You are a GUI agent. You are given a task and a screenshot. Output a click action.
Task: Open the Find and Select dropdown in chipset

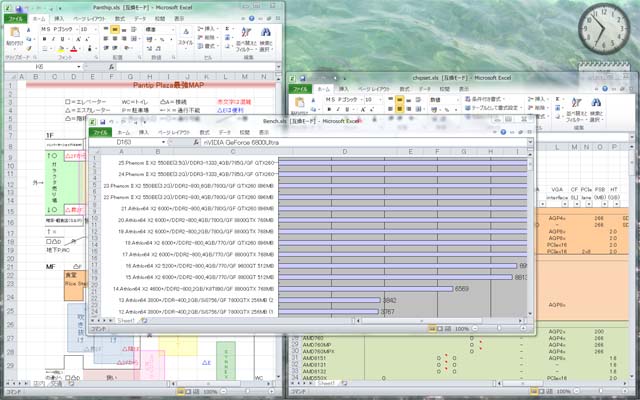[x=596, y=110]
